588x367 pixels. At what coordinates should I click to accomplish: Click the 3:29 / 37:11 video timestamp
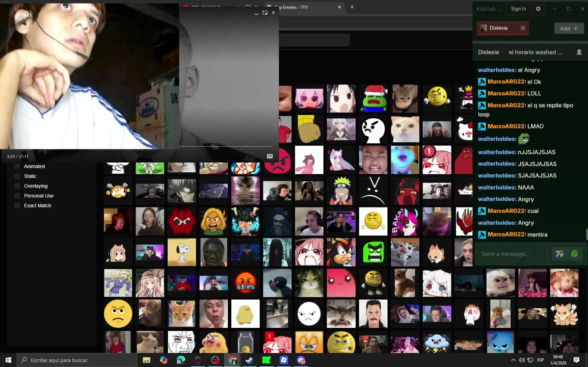tap(18, 156)
